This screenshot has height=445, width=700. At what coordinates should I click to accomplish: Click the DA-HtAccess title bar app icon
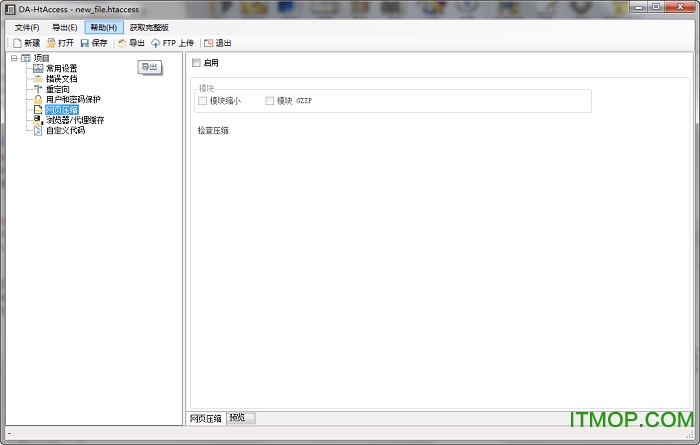10,9
